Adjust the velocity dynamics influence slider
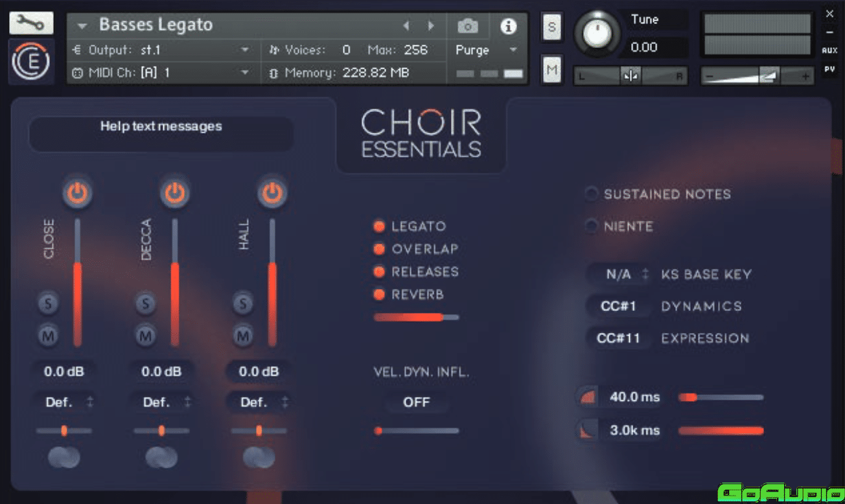This screenshot has height=504, width=845. tap(417, 430)
